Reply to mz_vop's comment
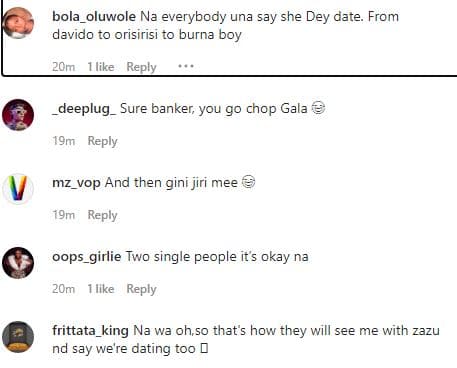457x368 pixels. pos(103,215)
